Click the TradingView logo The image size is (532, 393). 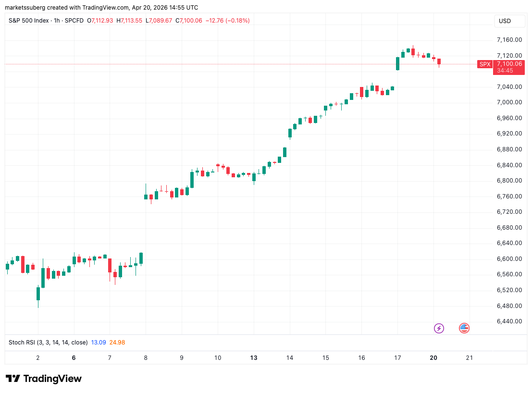pyautogui.click(x=43, y=379)
